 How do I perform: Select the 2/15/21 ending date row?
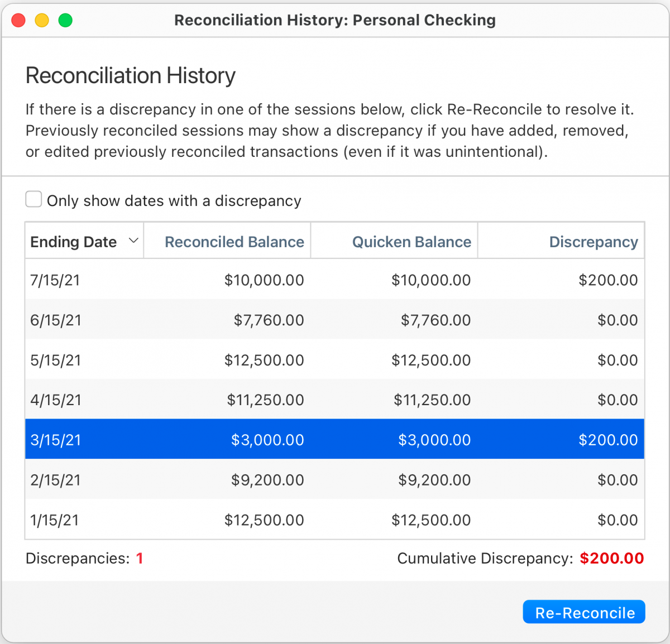(x=335, y=480)
